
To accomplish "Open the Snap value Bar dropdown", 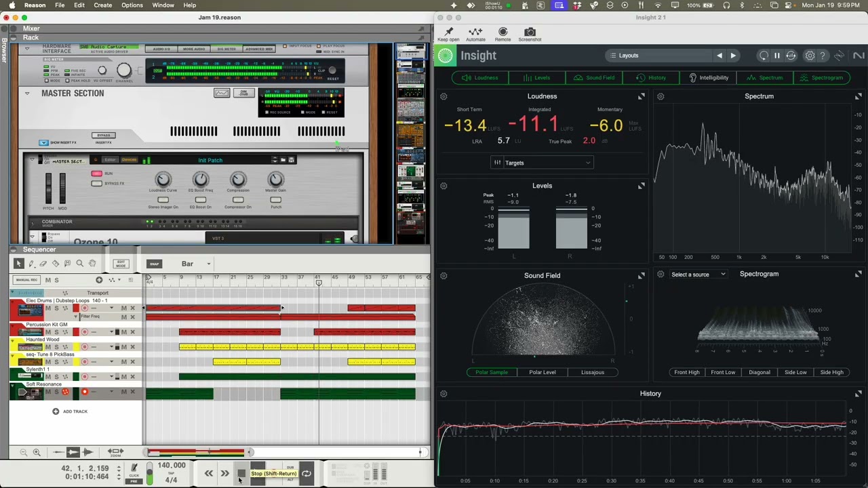I will [x=197, y=264].
